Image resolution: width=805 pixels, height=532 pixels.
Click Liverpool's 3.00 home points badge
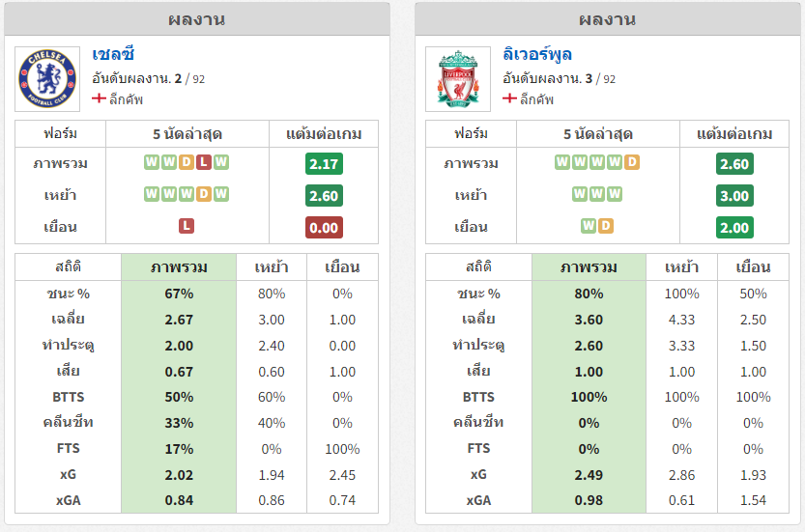(x=734, y=196)
